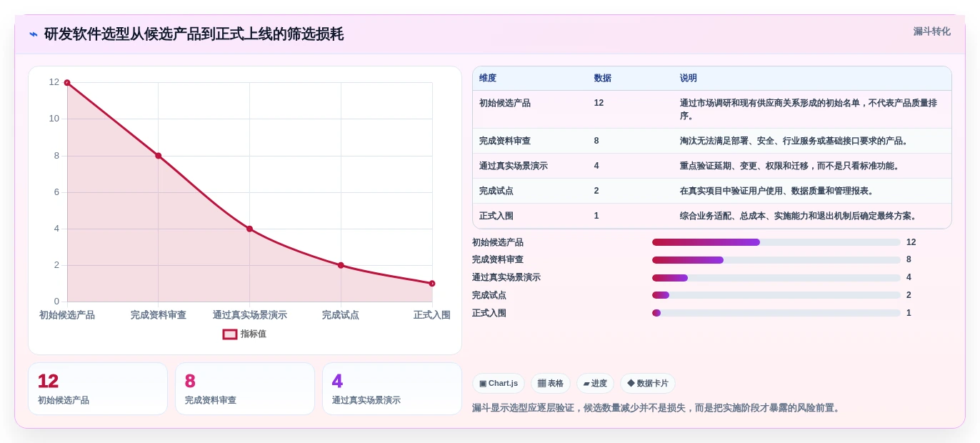The width and height of the screenshot is (980, 443).
Task: Click the 完成资料审查 progress bar
Action: click(776, 260)
